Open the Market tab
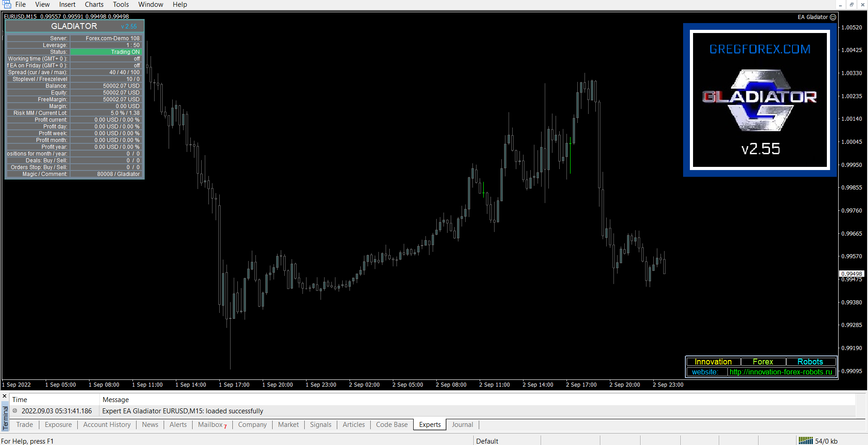 point(288,425)
